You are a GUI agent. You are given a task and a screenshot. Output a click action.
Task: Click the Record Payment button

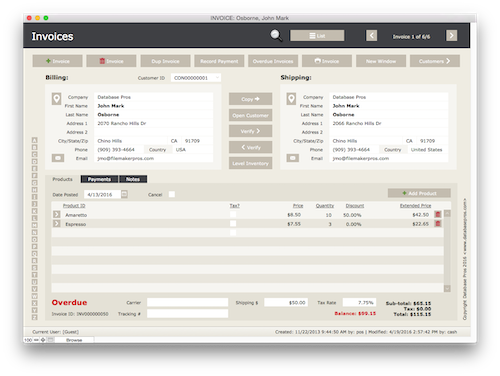[219, 61]
